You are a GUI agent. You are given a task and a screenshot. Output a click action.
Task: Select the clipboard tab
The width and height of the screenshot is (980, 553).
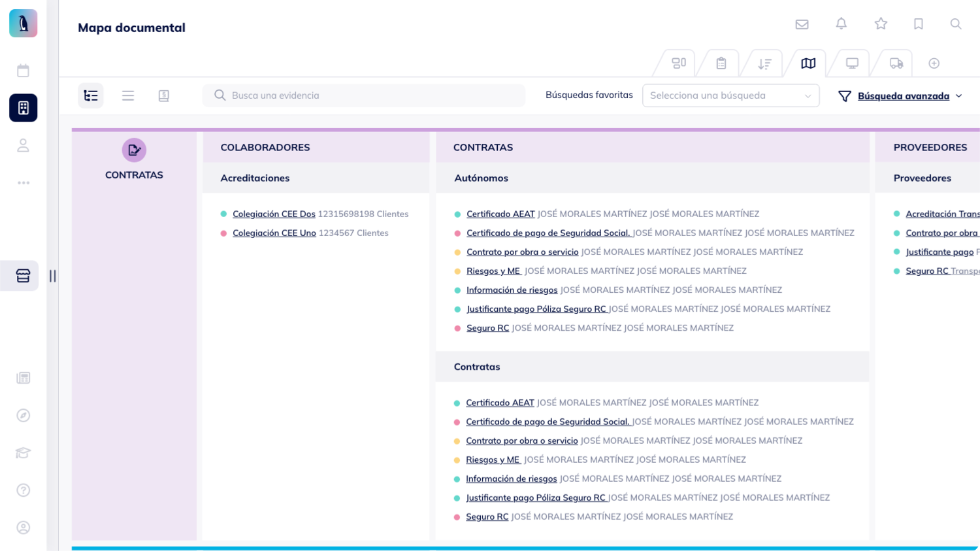(x=721, y=63)
